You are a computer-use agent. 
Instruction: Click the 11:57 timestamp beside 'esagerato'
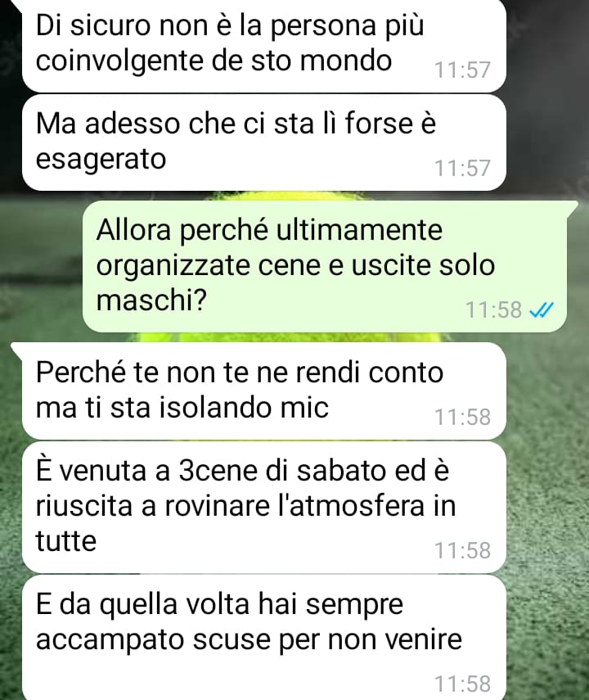click(462, 168)
